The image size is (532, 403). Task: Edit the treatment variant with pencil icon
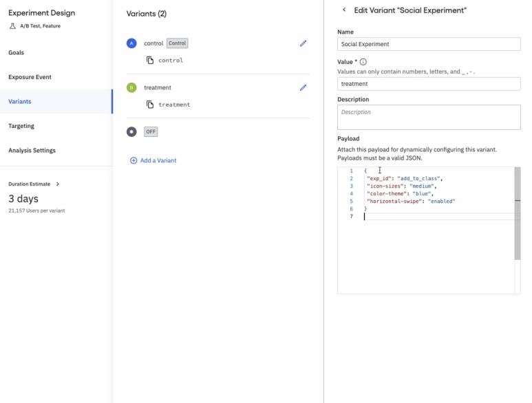pos(303,88)
